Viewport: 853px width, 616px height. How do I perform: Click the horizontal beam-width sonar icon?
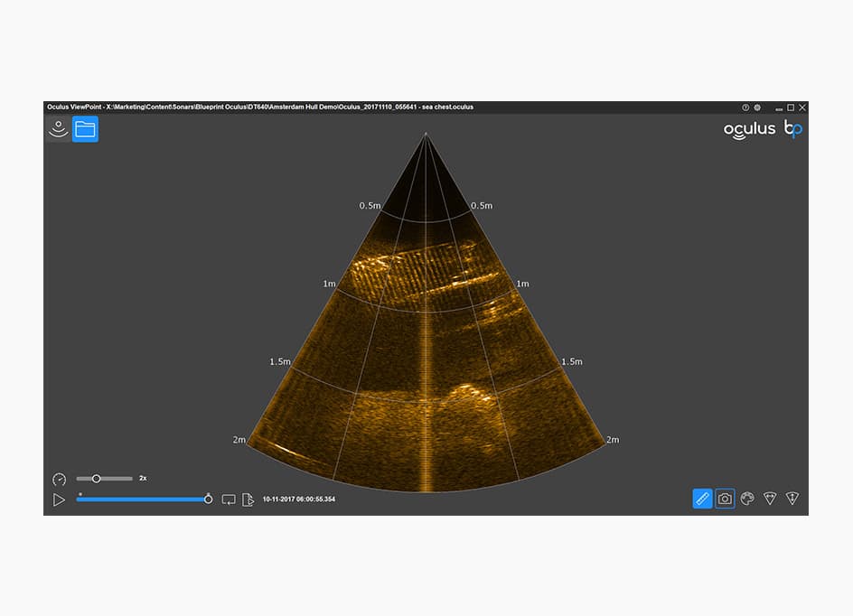pyautogui.click(x=770, y=498)
